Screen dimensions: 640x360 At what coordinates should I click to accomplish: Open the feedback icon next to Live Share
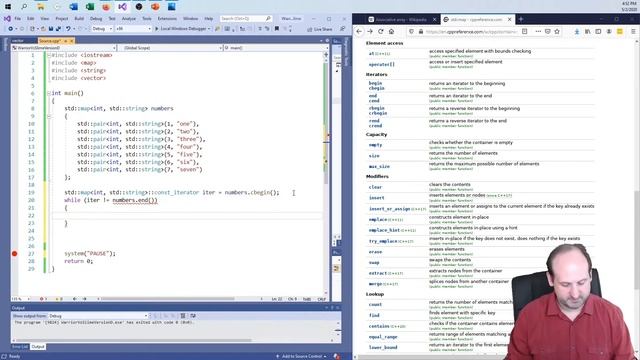342,29
